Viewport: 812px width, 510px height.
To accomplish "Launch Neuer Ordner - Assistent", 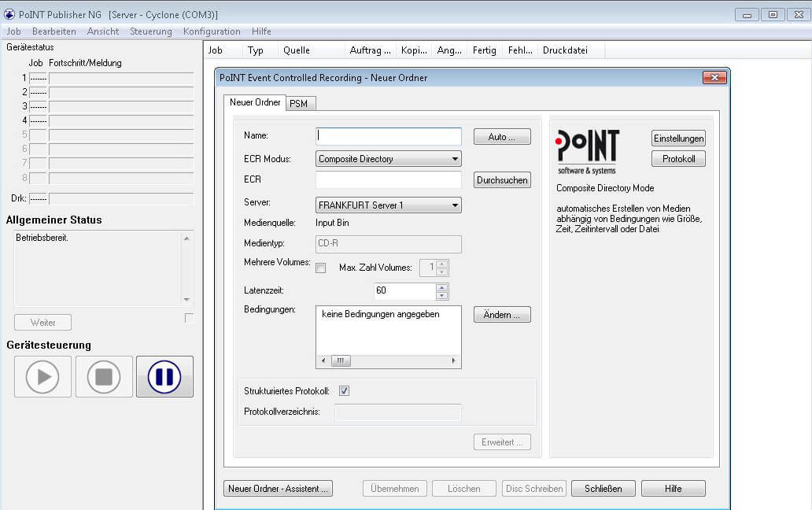I will [278, 488].
